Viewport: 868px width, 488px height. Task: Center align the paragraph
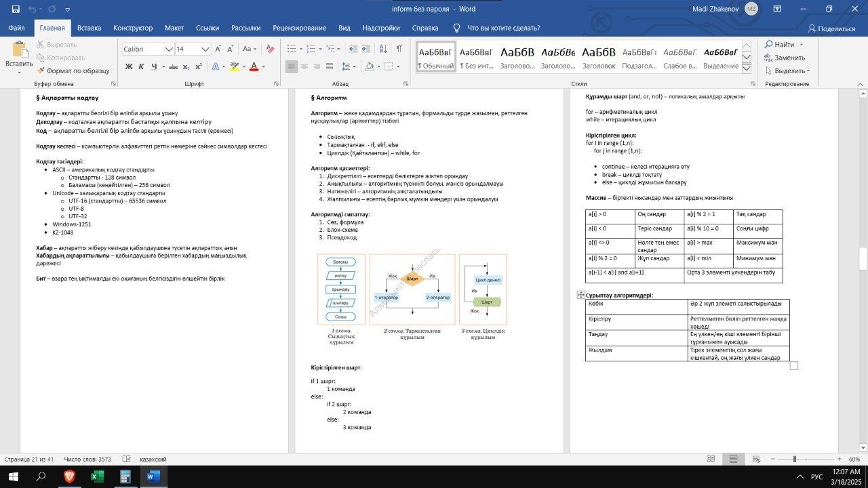(x=304, y=66)
